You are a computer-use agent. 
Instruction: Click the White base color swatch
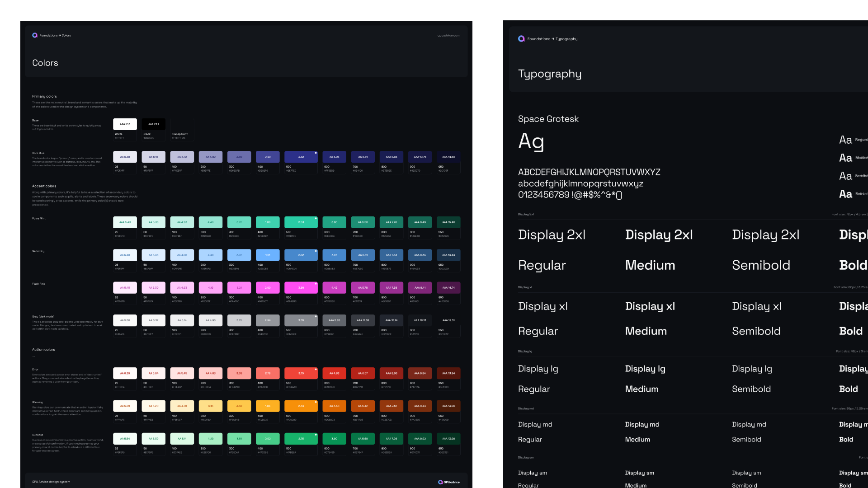tap(125, 124)
